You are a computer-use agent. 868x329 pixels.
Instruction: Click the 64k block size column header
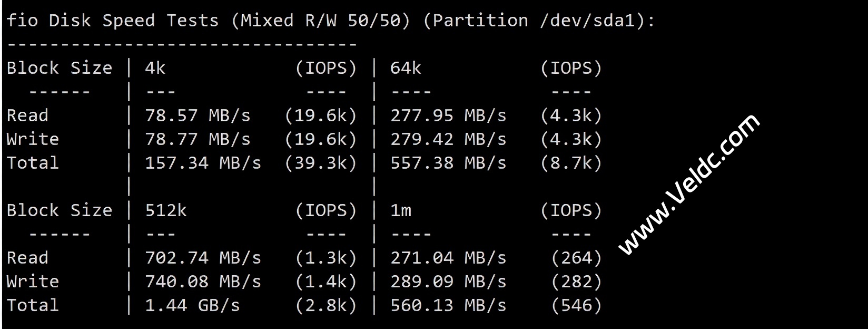(x=406, y=69)
